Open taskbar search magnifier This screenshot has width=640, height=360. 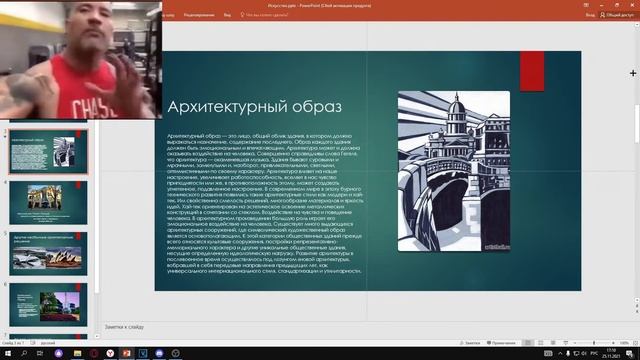click(x=24, y=353)
